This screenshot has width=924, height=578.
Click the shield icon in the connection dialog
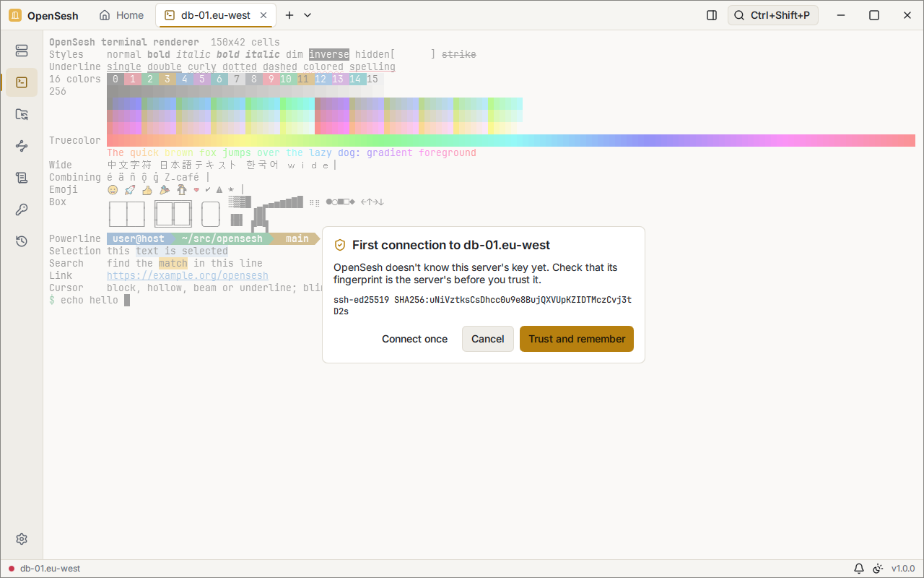[x=340, y=246]
